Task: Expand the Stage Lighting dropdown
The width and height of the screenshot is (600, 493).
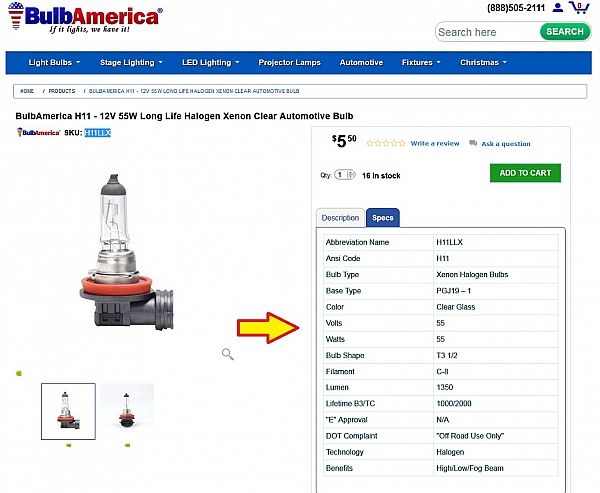Action: click(x=131, y=62)
